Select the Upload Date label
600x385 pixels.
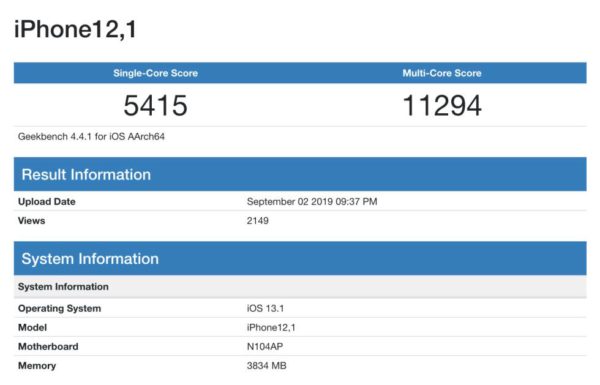coord(47,202)
